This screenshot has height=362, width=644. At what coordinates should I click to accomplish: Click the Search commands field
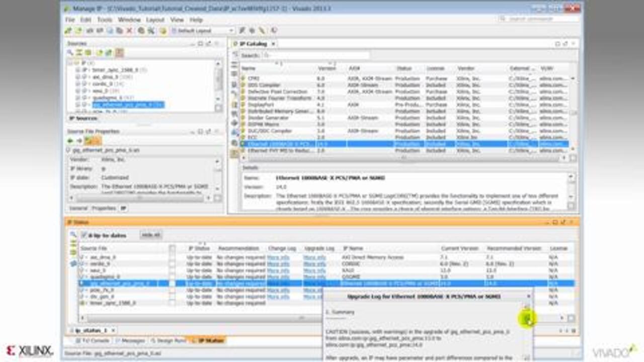click(x=539, y=19)
